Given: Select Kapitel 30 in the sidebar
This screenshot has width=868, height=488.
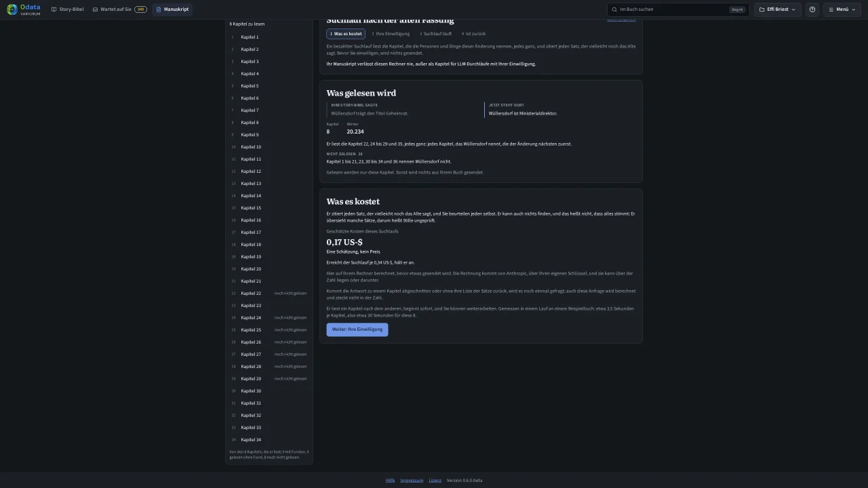Looking at the screenshot, I should pos(269,391).
